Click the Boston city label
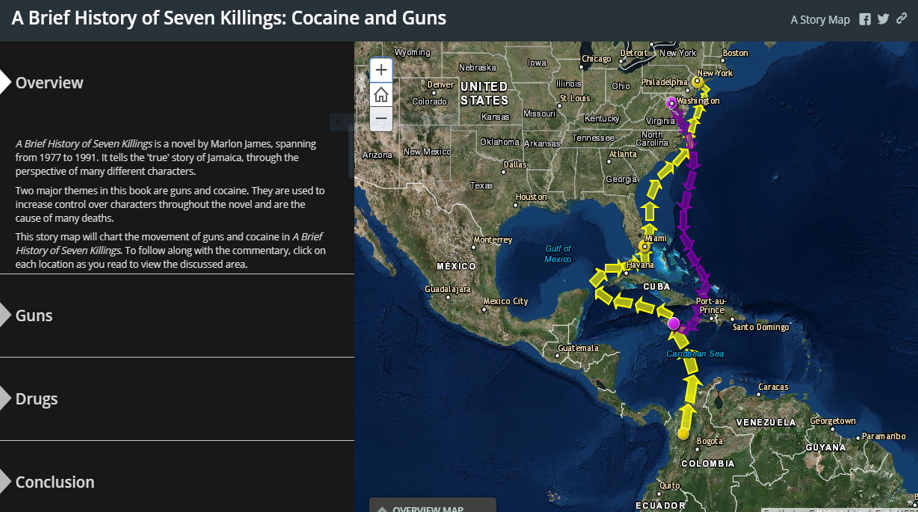The image size is (918, 512). [735, 53]
